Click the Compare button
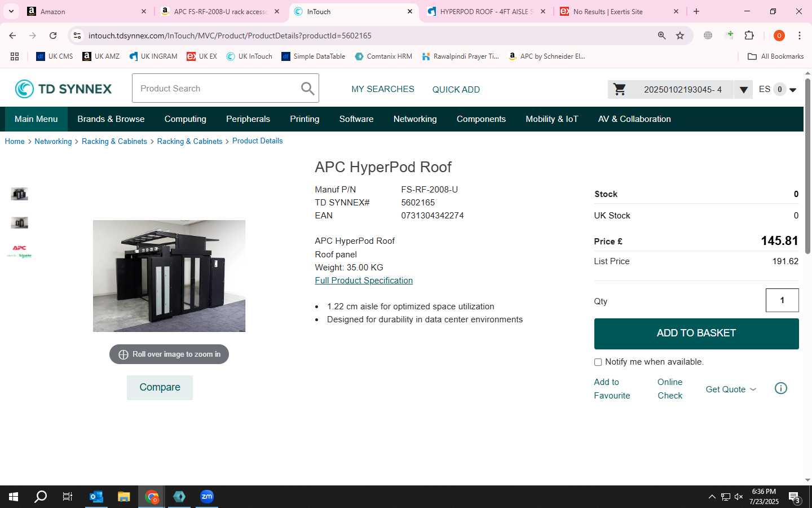812x508 pixels. coord(160,388)
